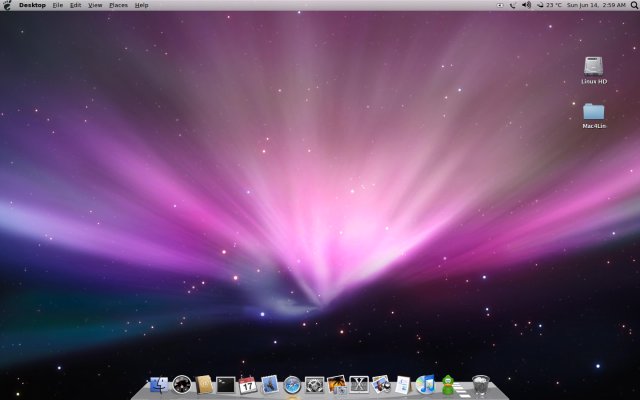Open the Help menu
Image resolution: width=640 pixels, height=400 pixels.
pos(141,5)
